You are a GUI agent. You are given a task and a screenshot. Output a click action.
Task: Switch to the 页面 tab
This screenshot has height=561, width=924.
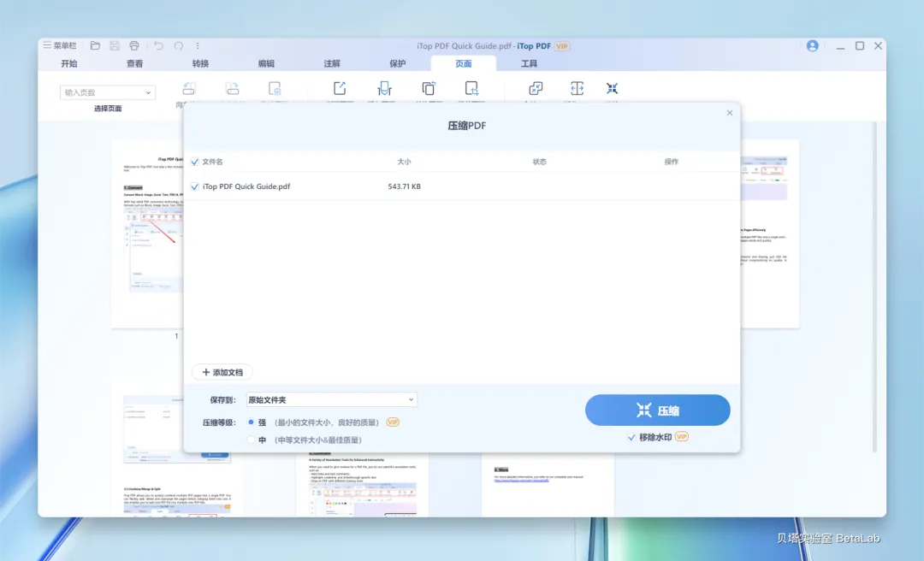pyautogui.click(x=463, y=63)
